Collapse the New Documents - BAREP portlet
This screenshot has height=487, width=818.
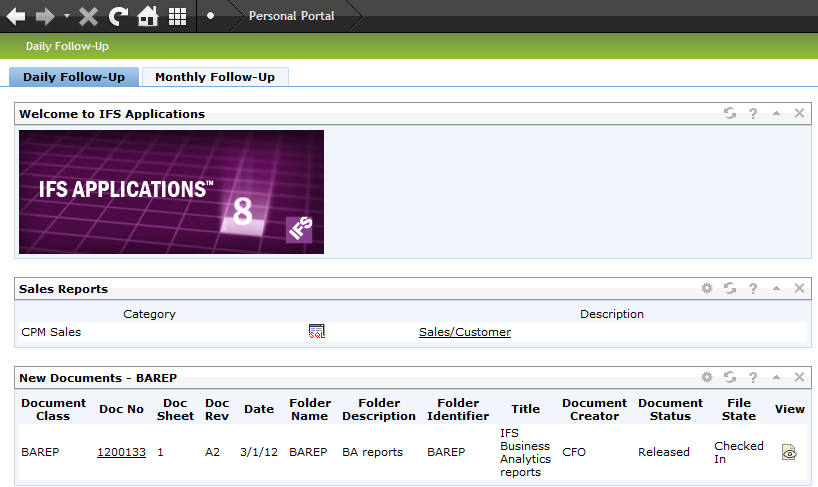(x=776, y=377)
